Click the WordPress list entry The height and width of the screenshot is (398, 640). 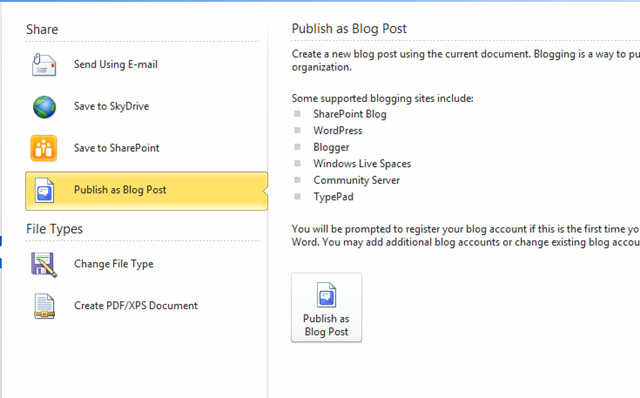[338, 131]
